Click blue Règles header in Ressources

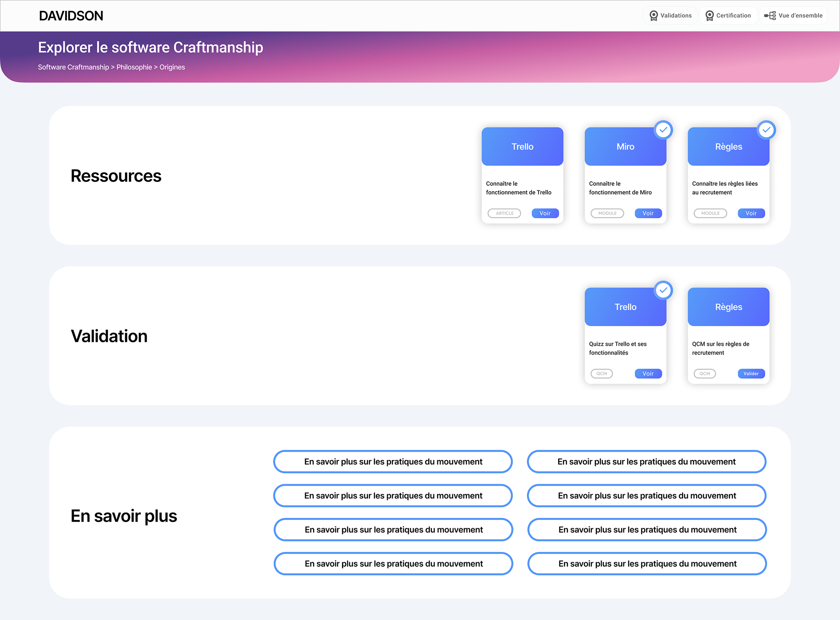point(728,146)
